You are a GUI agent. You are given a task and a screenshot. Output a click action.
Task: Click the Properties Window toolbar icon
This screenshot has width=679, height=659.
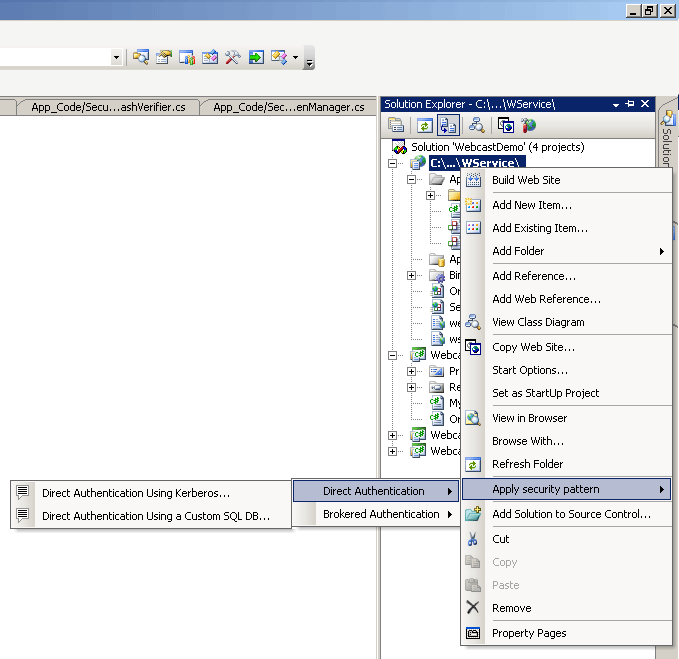point(164,57)
